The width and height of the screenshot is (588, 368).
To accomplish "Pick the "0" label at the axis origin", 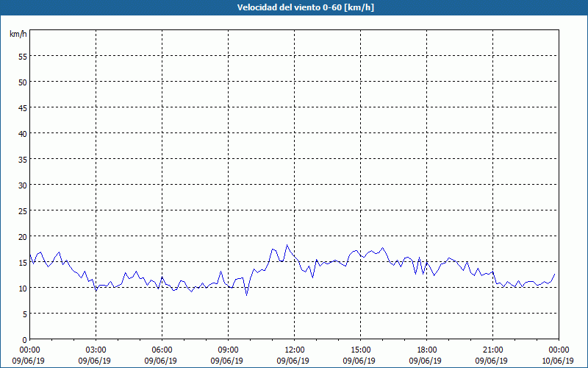I will (x=25, y=340).
